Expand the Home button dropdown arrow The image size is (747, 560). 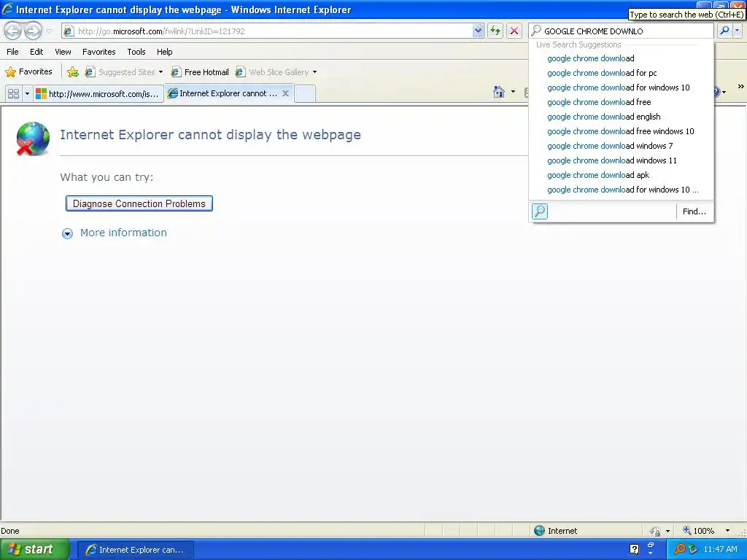point(513,91)
